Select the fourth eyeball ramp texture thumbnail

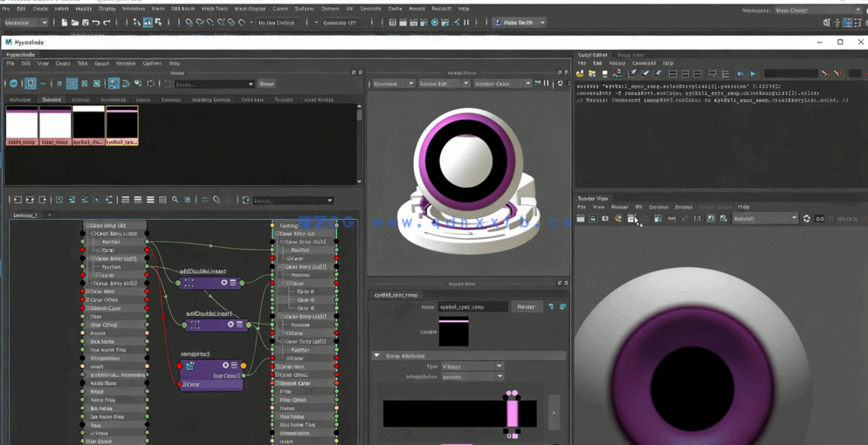coord(122,126)
